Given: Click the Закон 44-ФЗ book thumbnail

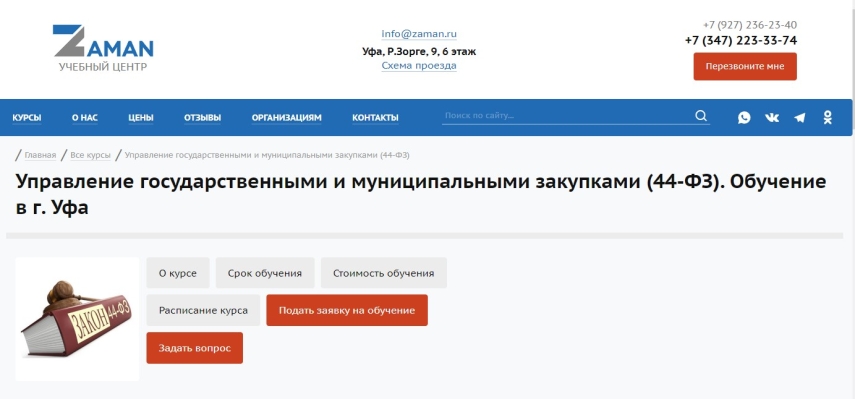Looking at the screenshot, I should pyautogui.click(x=77, y=319).
